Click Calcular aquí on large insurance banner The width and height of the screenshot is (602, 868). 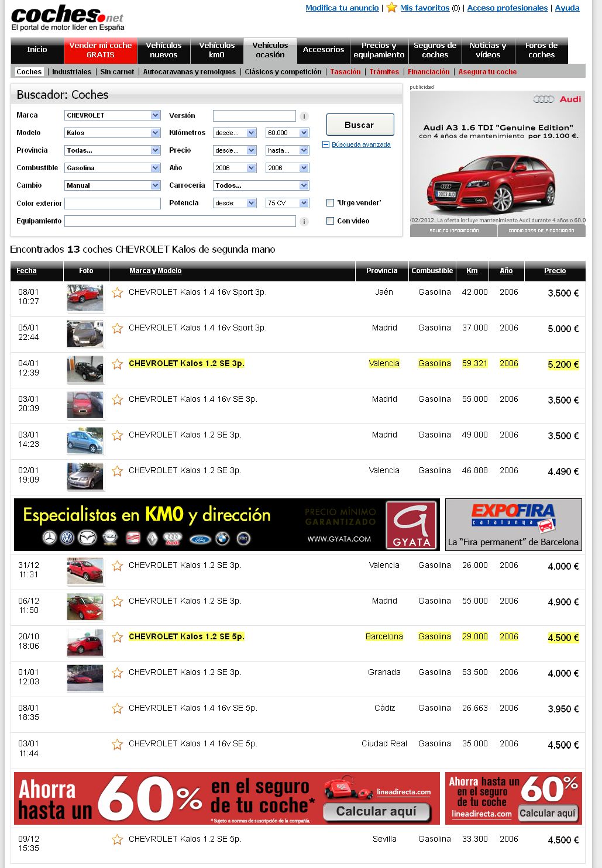tap(377, 812)
